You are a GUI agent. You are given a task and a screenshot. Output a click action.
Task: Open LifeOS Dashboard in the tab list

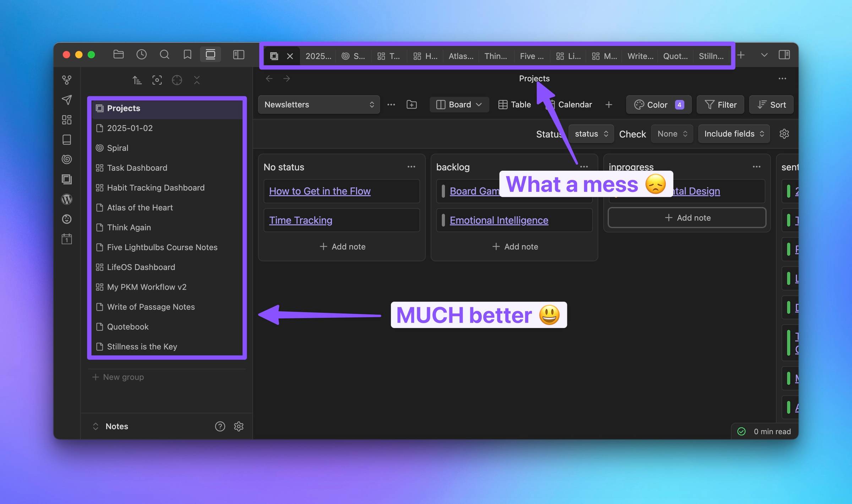tap(167, 267)
